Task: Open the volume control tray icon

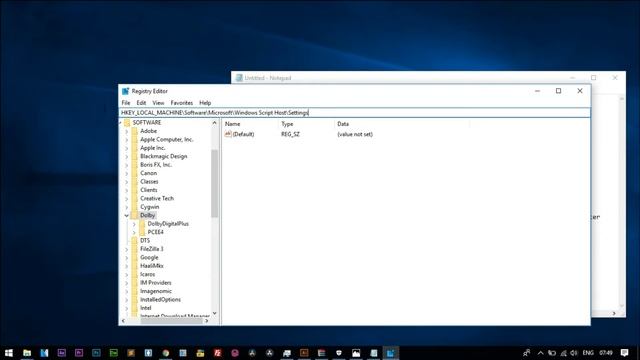Action: 574,353
